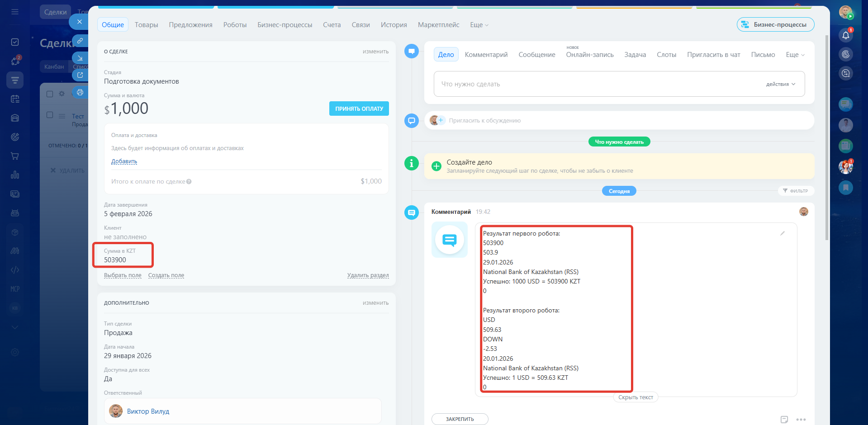Viewport: 868px width, 425px height.
Task: Toggle the select-all checkbox in list header
Action: pyautogui.click(x=50, y=94)
